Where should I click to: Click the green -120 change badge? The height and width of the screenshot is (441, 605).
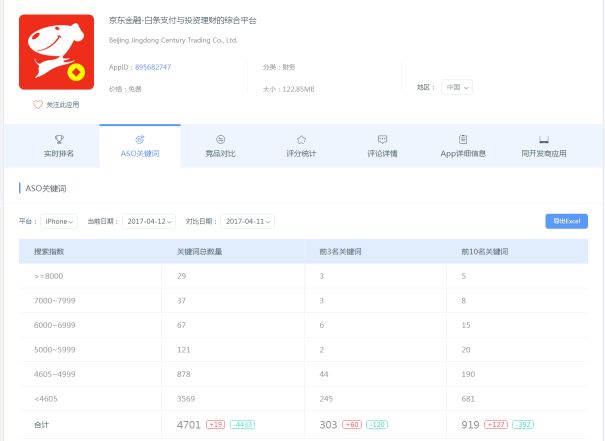377,425
